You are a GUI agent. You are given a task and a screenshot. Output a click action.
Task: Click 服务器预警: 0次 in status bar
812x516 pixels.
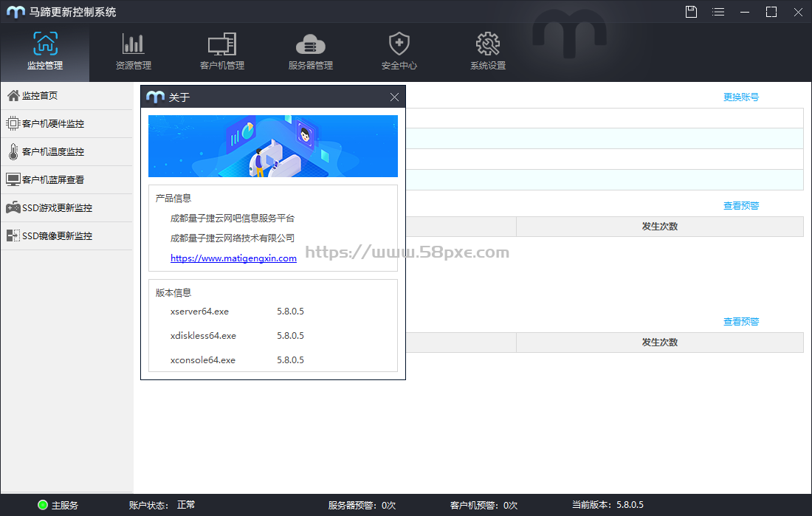click(x=362, y=505)
